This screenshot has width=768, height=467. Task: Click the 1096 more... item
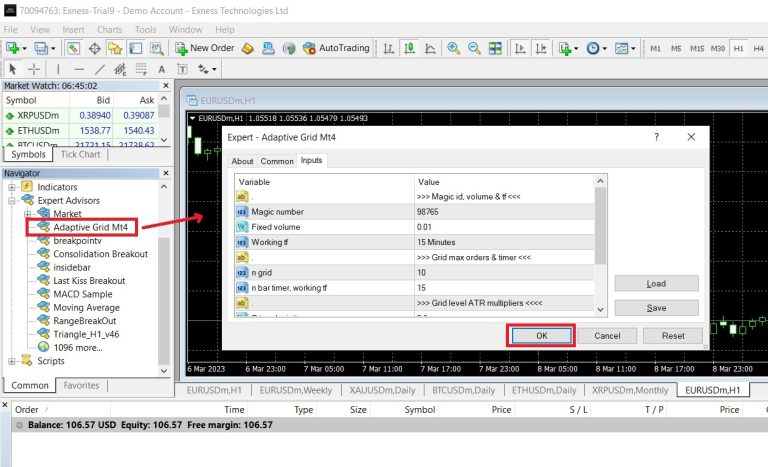coord(77,348)
